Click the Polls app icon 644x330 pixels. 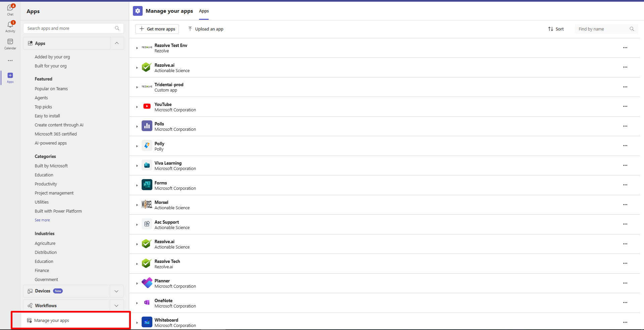point(147,126)
